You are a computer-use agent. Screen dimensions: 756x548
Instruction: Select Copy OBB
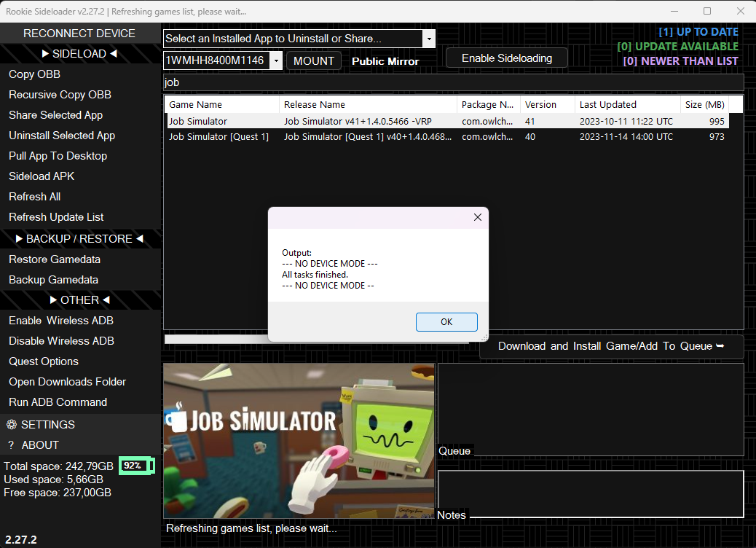tap(34, 74)
